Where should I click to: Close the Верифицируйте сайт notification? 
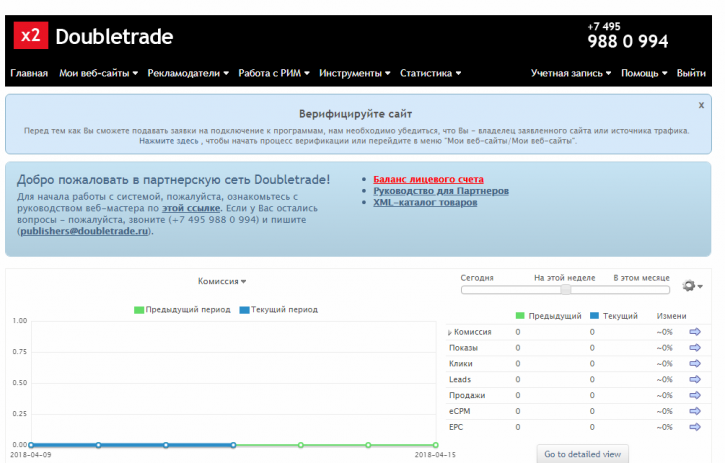[x=701, y=105]
